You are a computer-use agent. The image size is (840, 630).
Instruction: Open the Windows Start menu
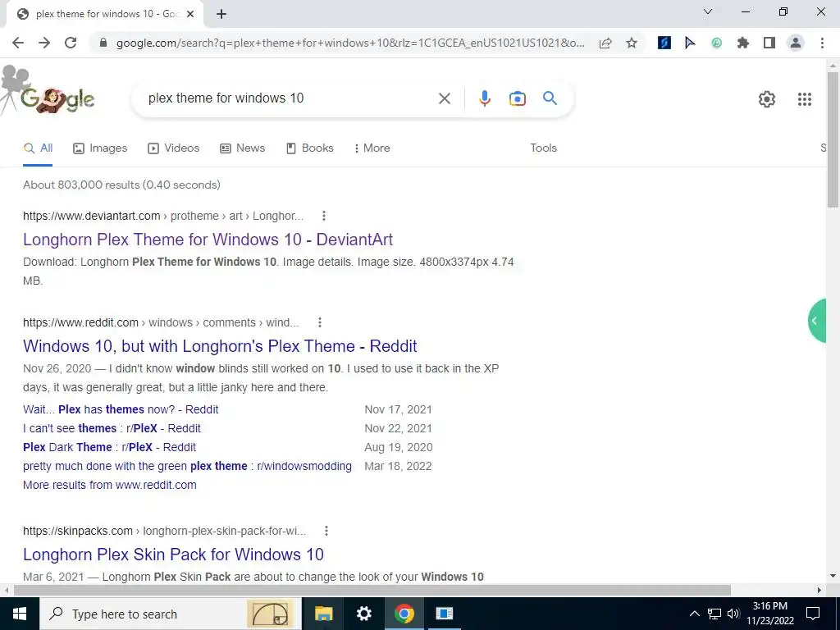pyautogui.click(x=20, y=614)
